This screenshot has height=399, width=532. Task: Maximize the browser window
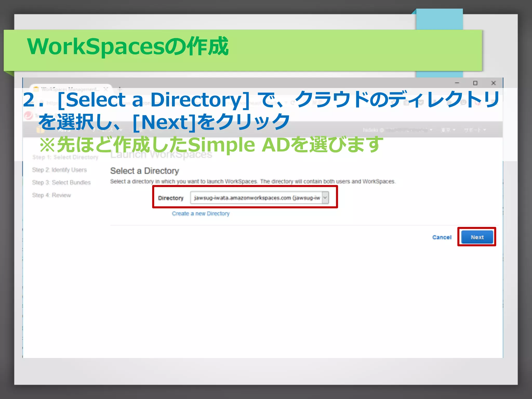tap(475, 83)
